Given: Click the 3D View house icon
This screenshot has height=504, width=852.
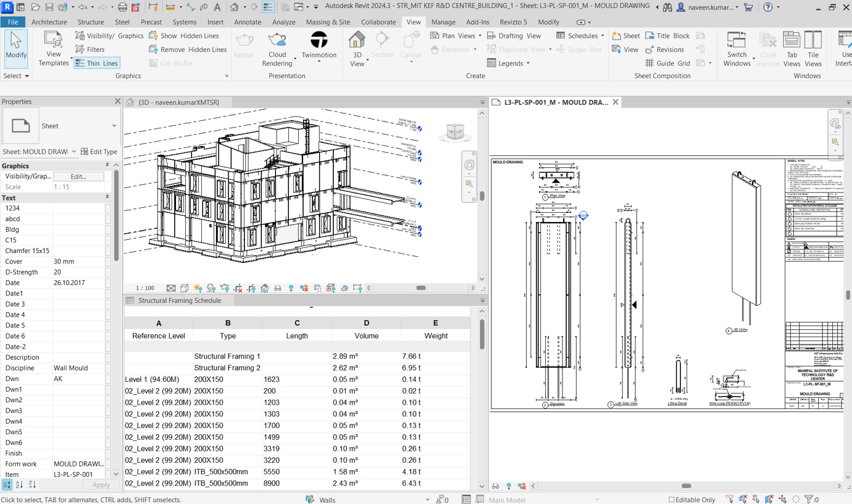Looking at the screenshot, I should click(x=357, y=41).
